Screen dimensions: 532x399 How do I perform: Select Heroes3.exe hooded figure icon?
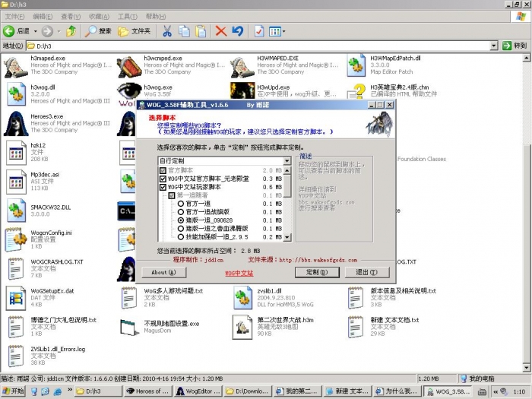[16, 123]
